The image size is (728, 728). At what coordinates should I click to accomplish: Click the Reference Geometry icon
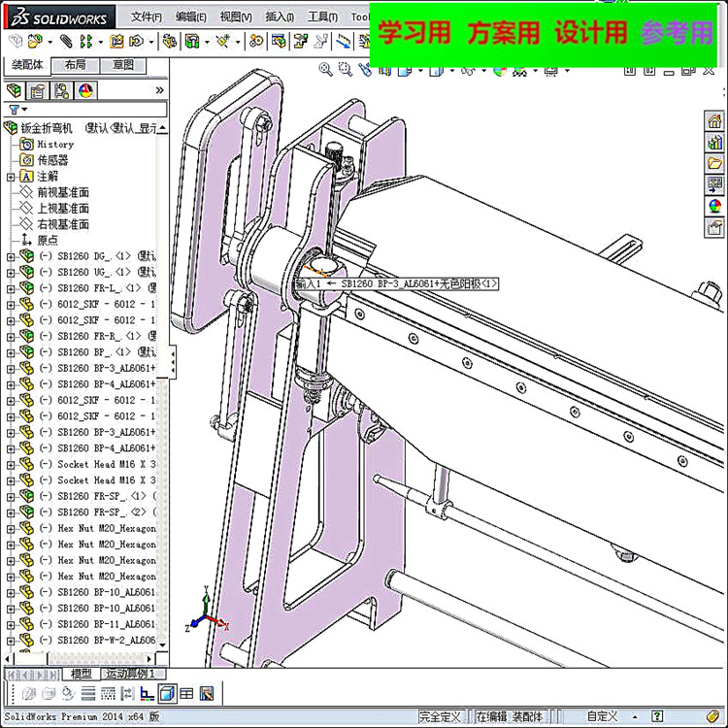[x=223, y=42]
